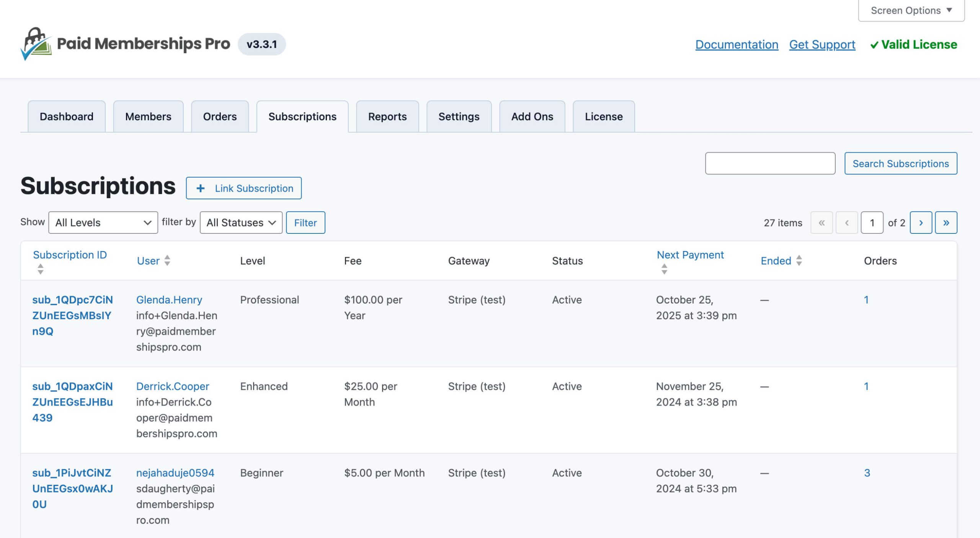Expand the Screen Options panel

910,10
